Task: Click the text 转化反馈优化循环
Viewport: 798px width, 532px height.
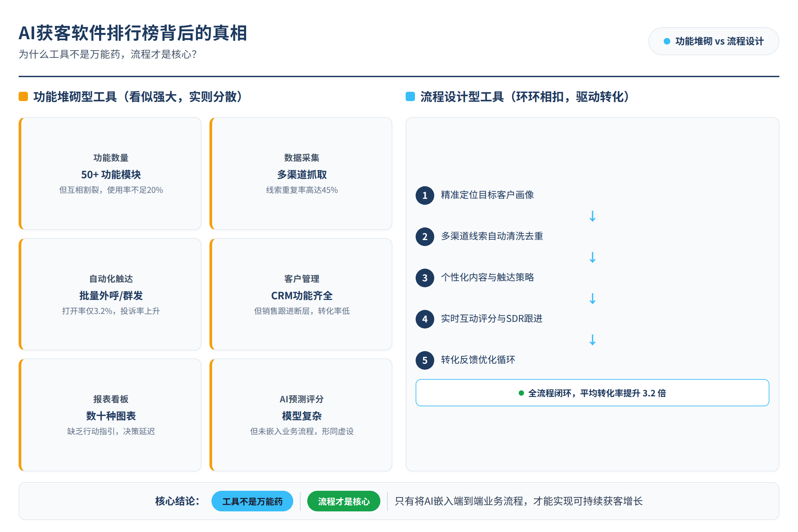Action: coord(478,359)
